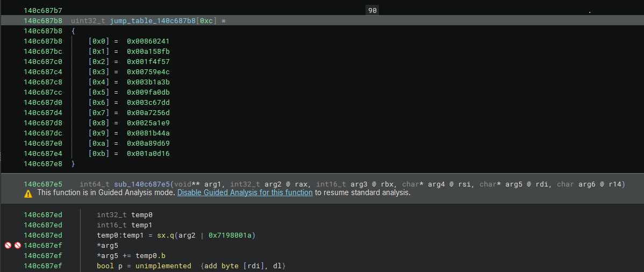Click the byte value 90
Image resolution: width=644 pixels, height=272 pixels.
point(372,11)
